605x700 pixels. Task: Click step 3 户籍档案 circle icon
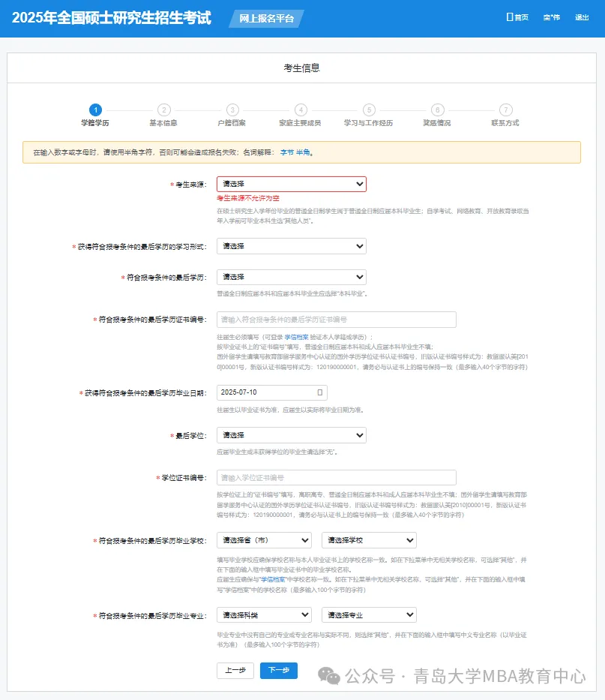(232, 110)
